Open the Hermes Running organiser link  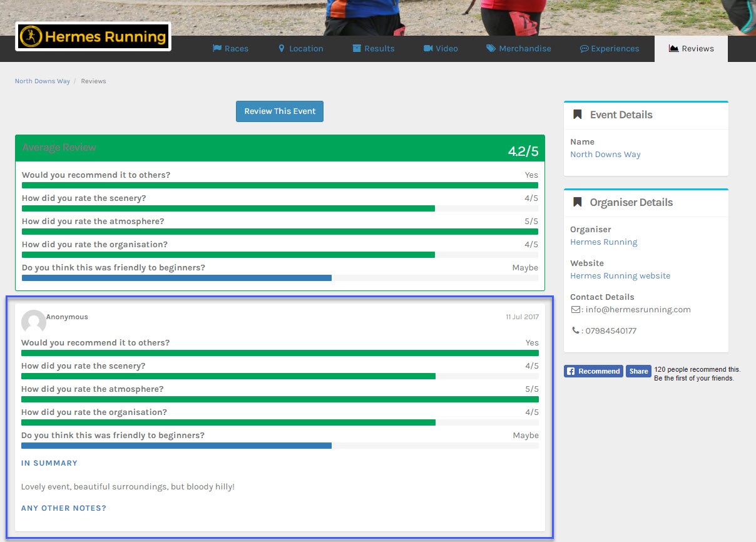tap(604, 242)
